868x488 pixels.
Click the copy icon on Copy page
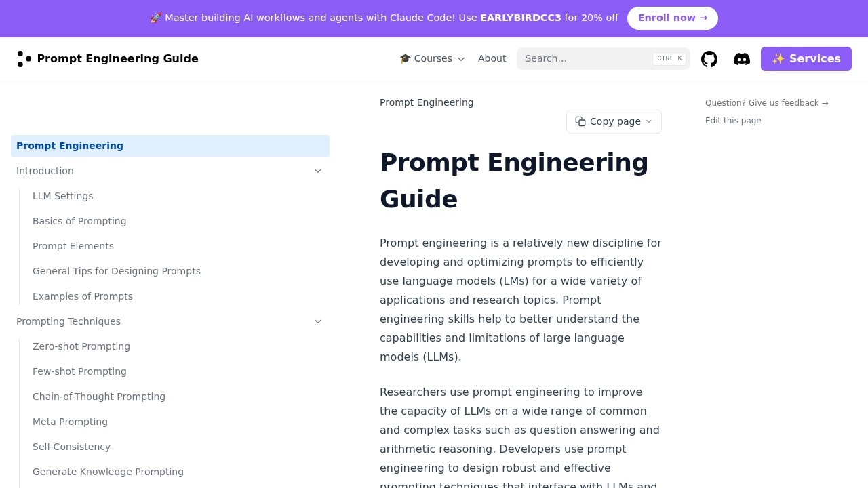click(x=581, y=121)
